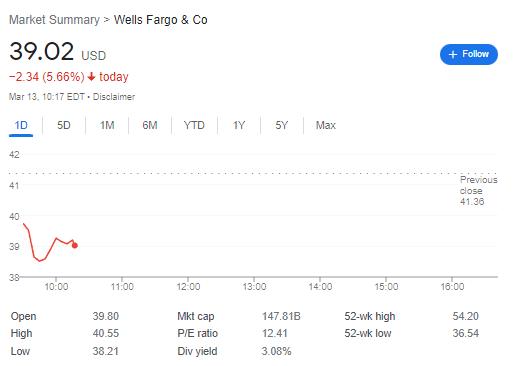Click the chart at 14:00 axis mark
Screen dimensions: 517x366
pyautogui.click(x=320, y=287)
